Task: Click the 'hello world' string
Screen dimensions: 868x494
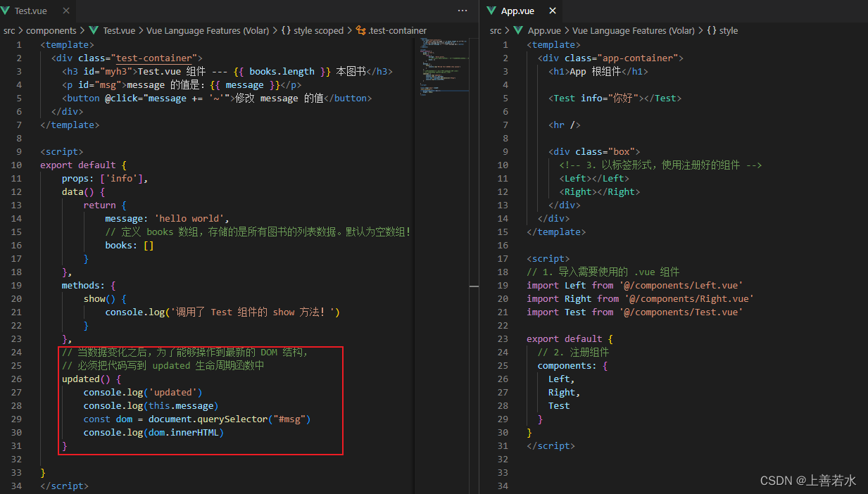Action: click(x=189, y=218)
